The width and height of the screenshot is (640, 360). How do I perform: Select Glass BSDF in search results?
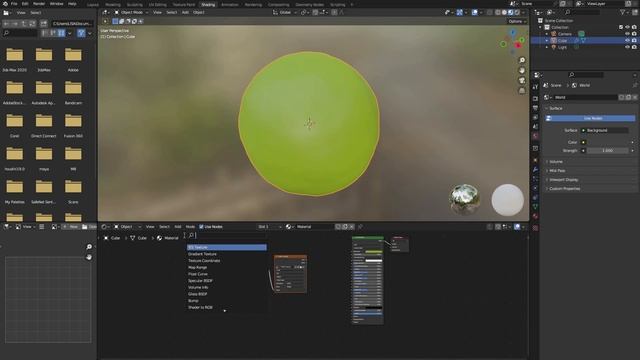click(x=198, y=294)
